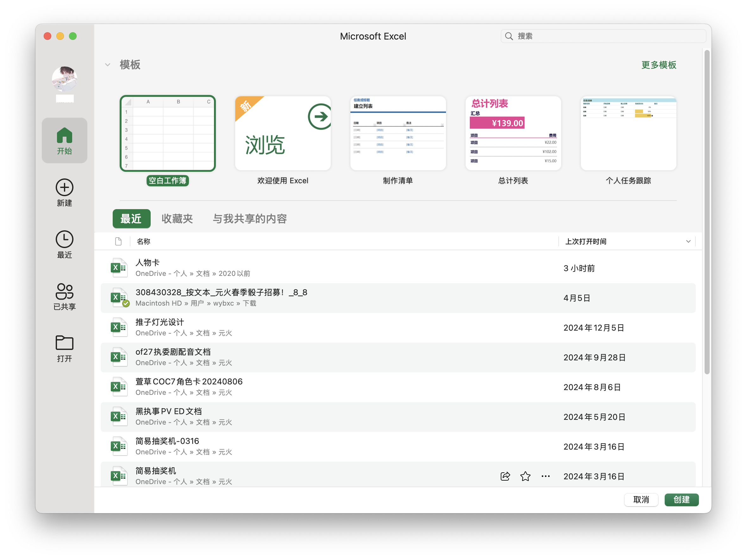Image resolution: width=747 pixels, height=560 pixels.
Task: Open the 上次打开时间 sort dropdown arrow
Action: (x=688, y=242)
